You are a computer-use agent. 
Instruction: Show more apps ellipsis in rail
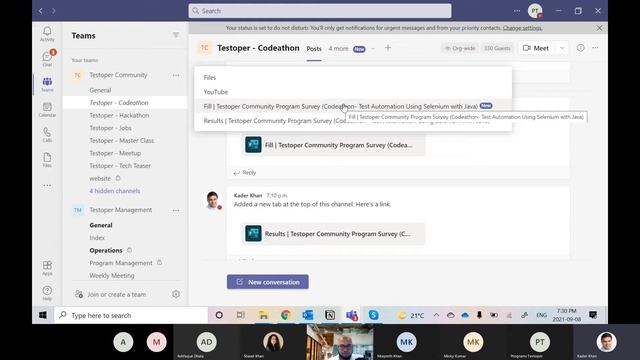click(47, 185)
